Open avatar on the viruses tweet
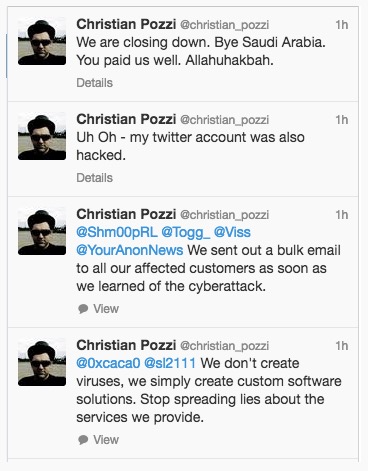This screenshot has width=368, height=471. point(42,362)
